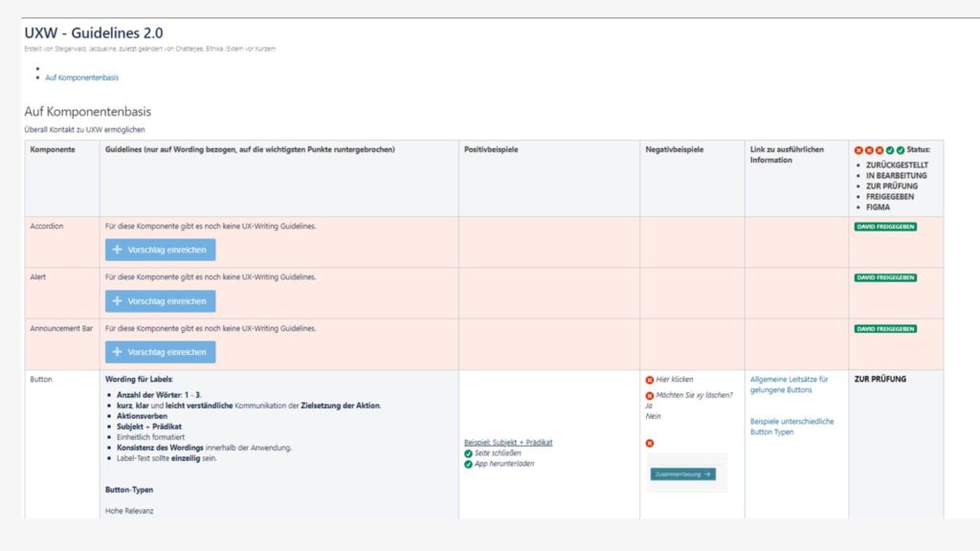Click the green check icon beside 'Seite schließen'
Image resolution: width=980 pixels, height=551 pixels.
point(468,453)
